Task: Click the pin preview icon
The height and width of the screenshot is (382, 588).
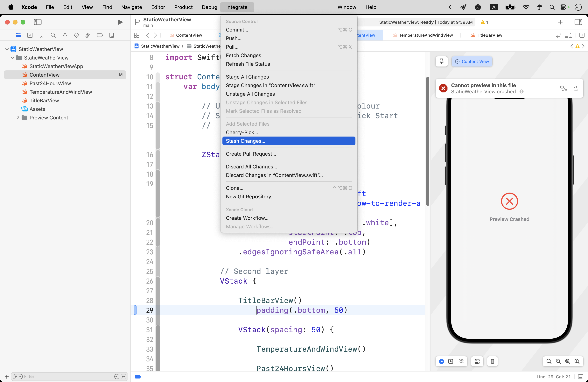Action: [x=442, y=61]
